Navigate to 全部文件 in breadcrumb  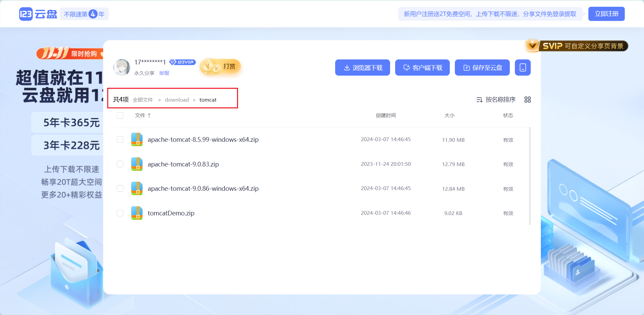pos(143,100)
